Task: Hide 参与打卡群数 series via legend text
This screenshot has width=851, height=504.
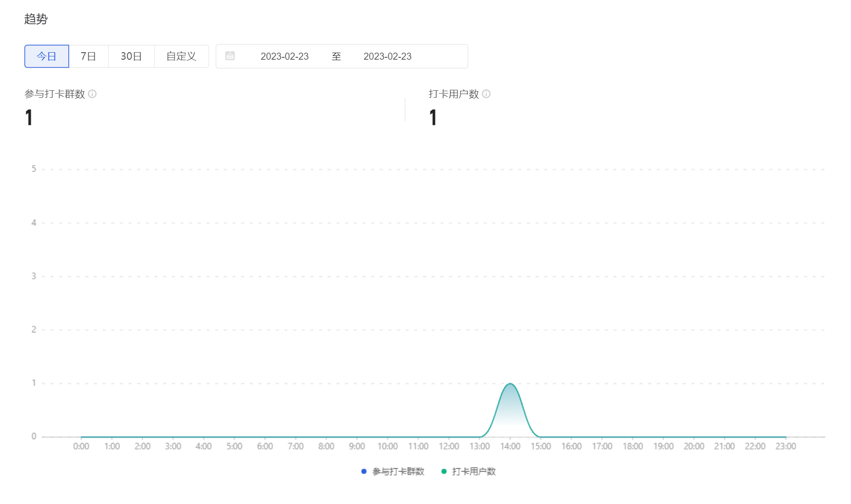Action: [398, 472]
